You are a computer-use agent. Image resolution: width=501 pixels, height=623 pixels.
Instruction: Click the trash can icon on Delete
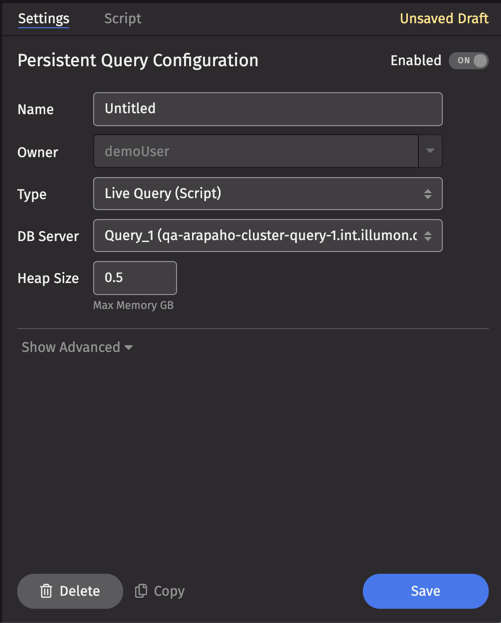[46, 591]
